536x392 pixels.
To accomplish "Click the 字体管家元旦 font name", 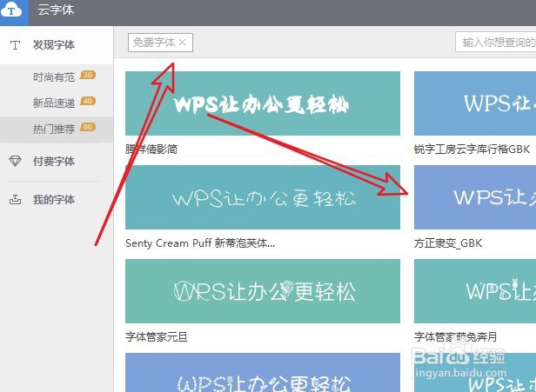I will pyautogui.click(x=157, y=337).
